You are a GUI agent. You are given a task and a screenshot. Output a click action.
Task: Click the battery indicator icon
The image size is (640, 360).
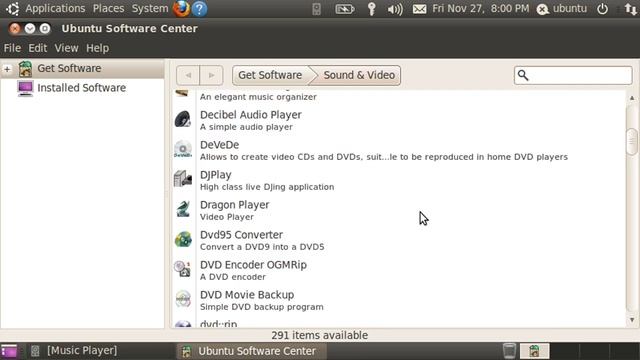pyautogui.click(x=344, y=9)
